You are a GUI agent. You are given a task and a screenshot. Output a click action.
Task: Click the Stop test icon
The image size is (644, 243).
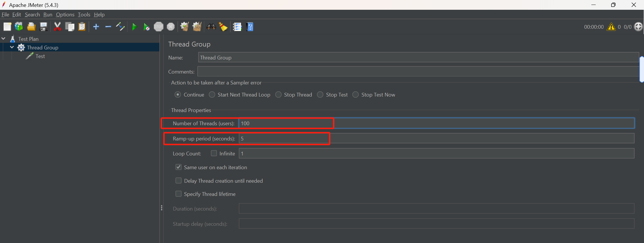[x=158, y=27]
